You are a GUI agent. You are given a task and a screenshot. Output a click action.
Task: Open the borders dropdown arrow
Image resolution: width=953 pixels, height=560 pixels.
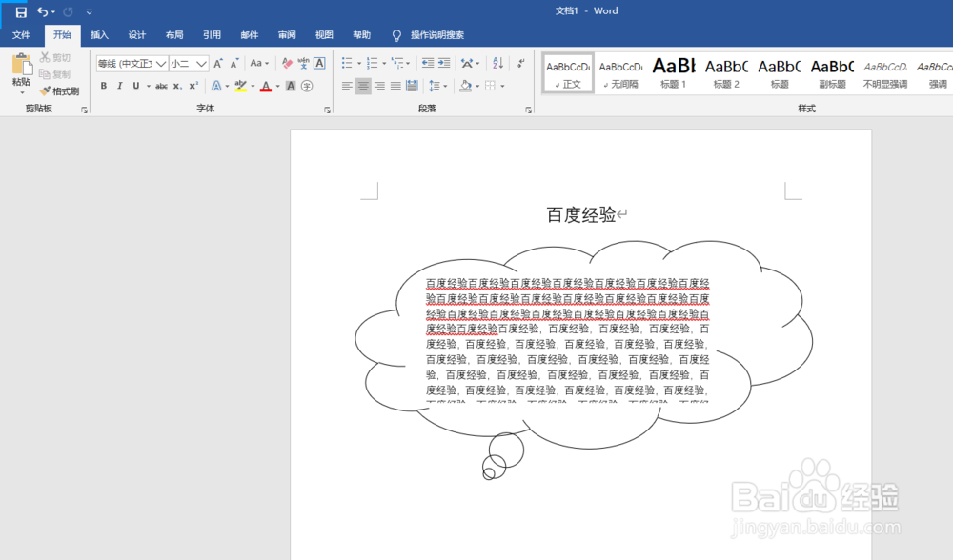[502, 87]
